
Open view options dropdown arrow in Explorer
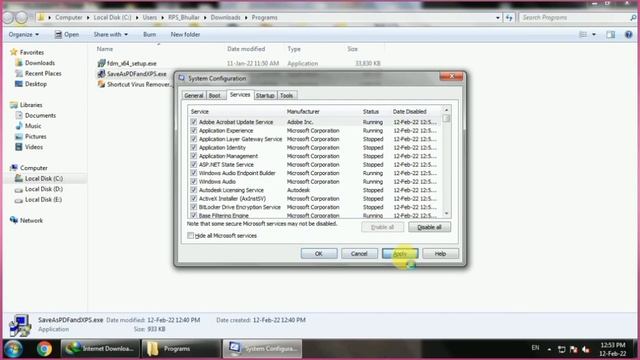click(x=593, y=35)
